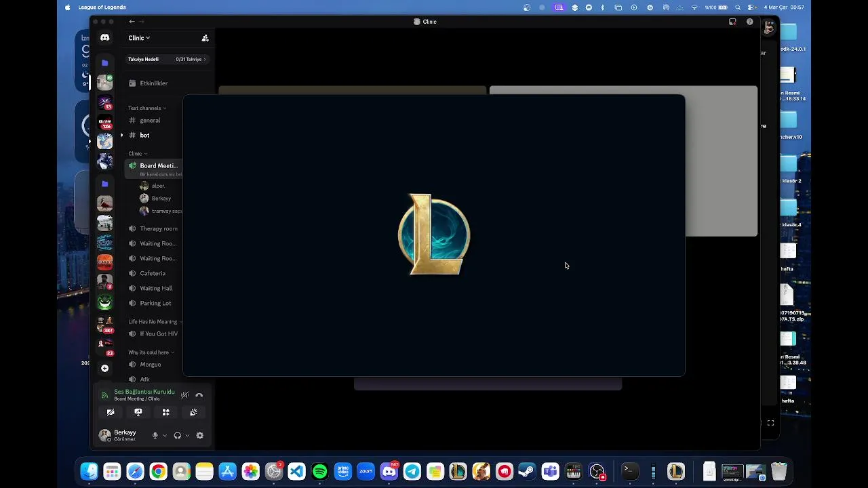Turn on camera in voice panel
This screenshot has width=868, height=488.
click(x=111, y=412)
